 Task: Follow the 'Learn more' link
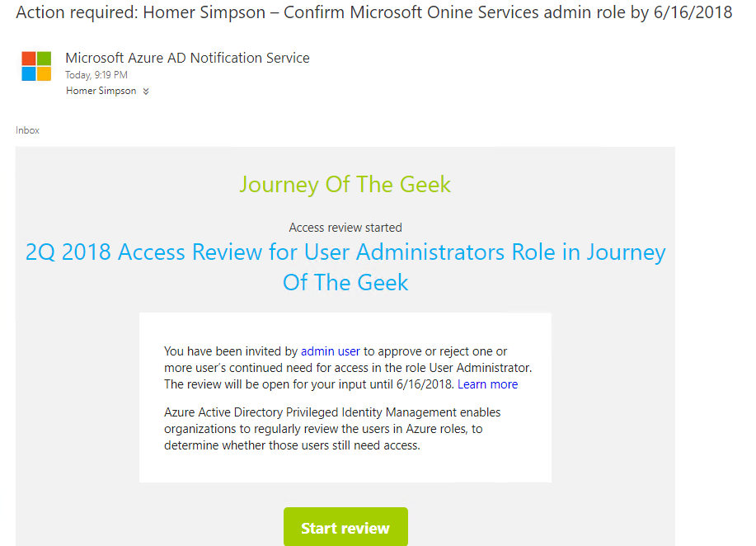coord(488,384)
